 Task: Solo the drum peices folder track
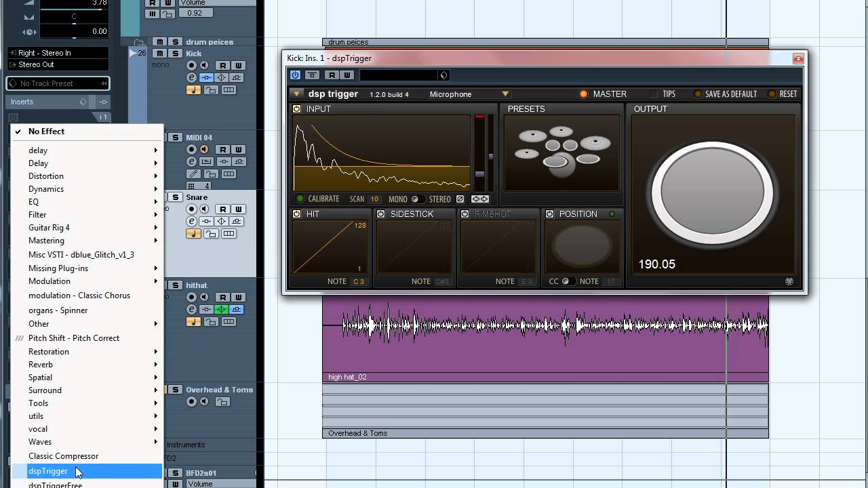point(176,42)
